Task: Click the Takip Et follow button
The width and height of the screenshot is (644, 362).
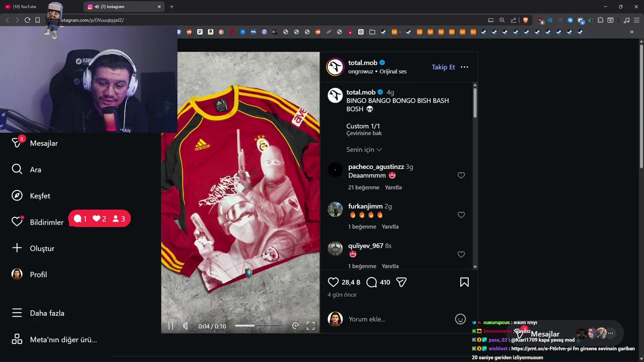Action: point(443,67)
